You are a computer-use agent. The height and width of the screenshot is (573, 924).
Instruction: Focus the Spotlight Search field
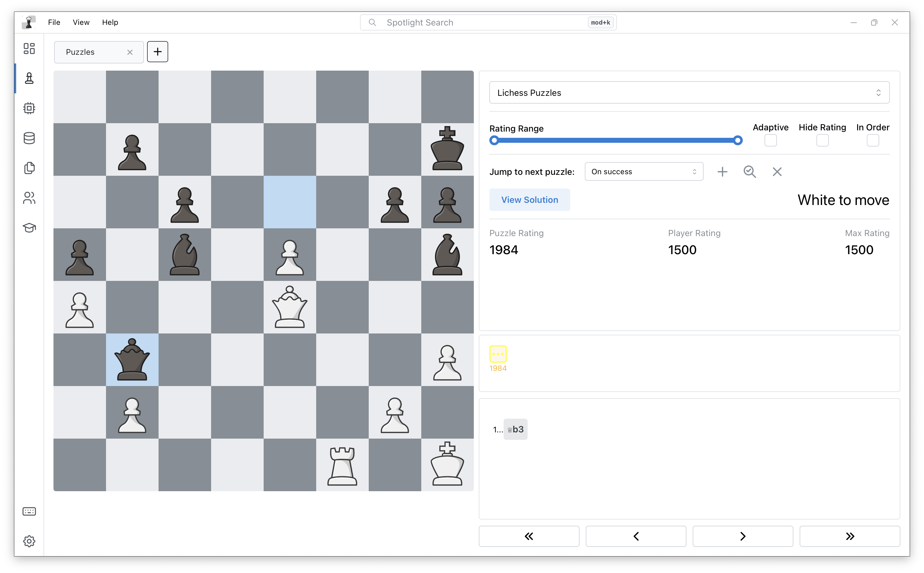tap(488, 22)
